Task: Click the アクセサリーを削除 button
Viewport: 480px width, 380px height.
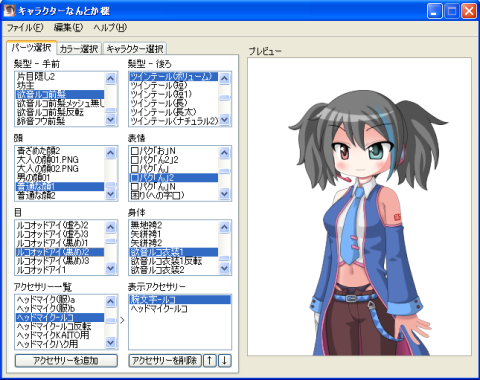Action: point(165,360)
